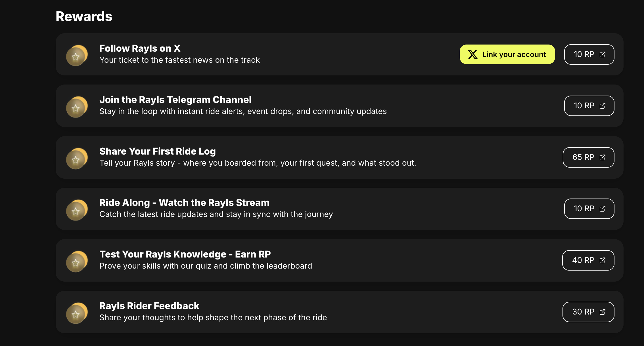Click the coin icon beside Rayls Rider Feedback

pos(77,313)
